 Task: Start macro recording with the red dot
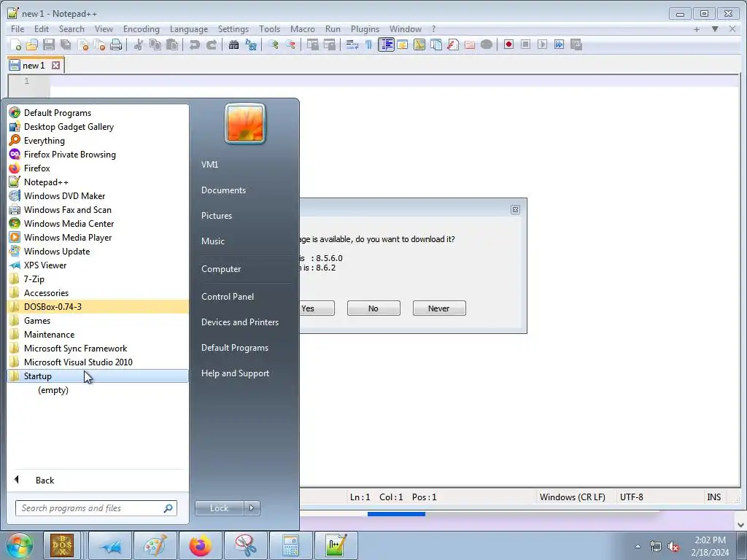(508, 44)
